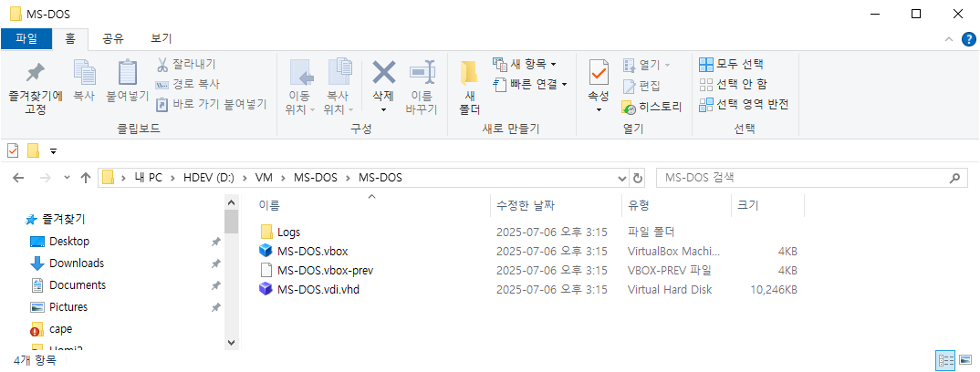Open the cape folder in navigation pane
This screenshot has width=980, height=372.
pyautogui.click(x=60, y=328)
